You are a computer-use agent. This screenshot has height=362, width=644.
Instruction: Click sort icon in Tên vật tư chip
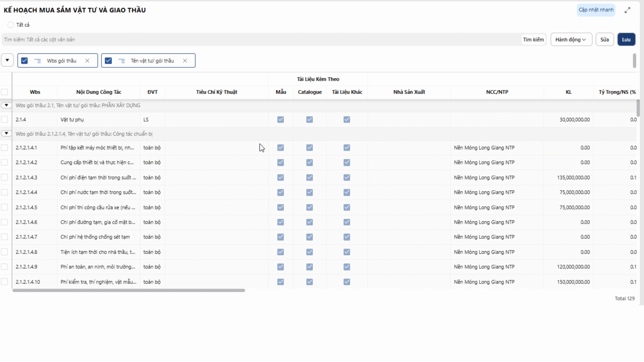(x=122, y=61)
